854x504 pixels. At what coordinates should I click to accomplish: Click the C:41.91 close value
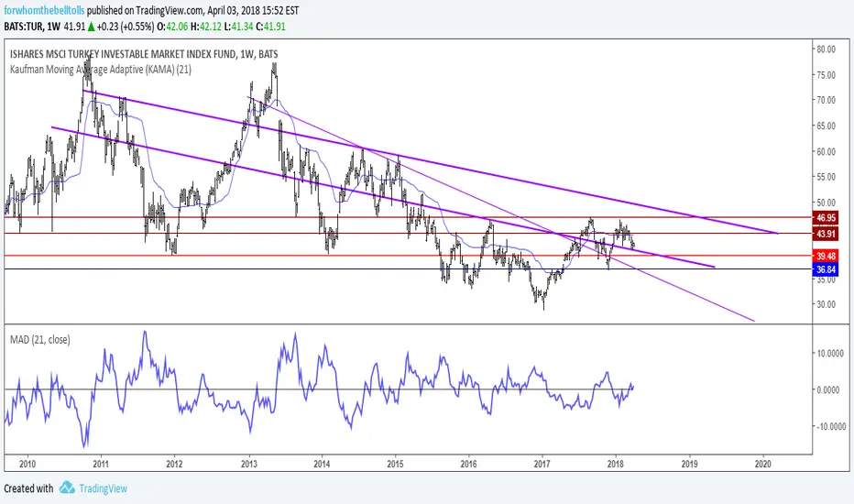pyautogui.click(x=270, y=27)
